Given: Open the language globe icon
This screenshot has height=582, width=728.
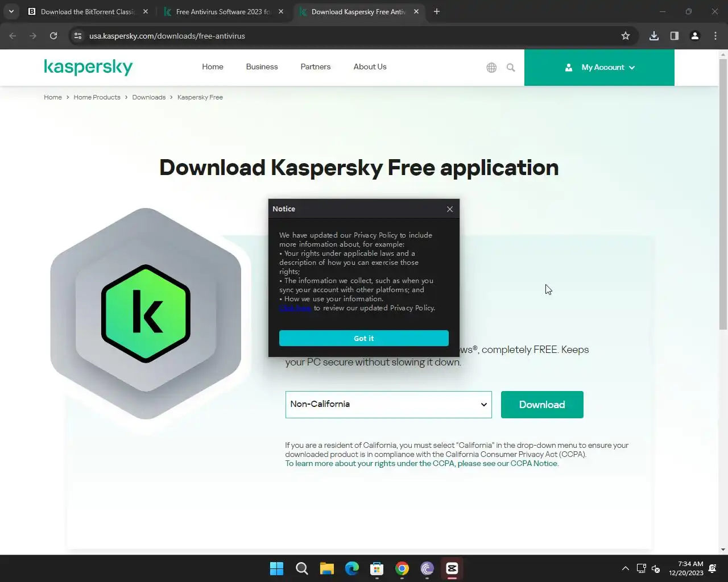Looking at the screenshot, I should tap(491, 68).
